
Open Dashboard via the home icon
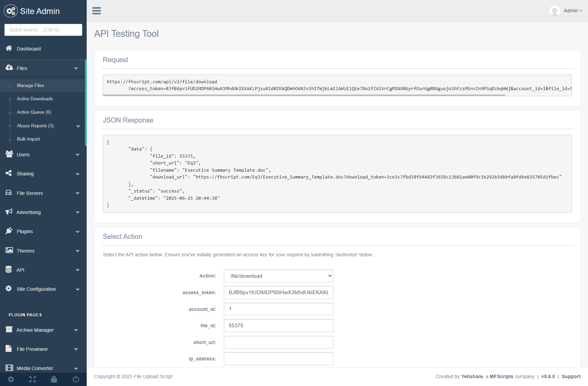coord(9,48)
